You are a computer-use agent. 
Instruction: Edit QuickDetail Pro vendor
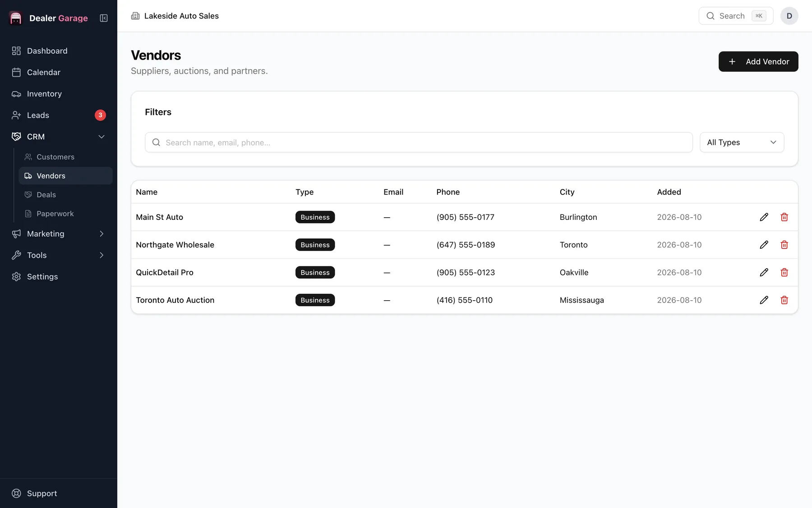tap(764, 272)
